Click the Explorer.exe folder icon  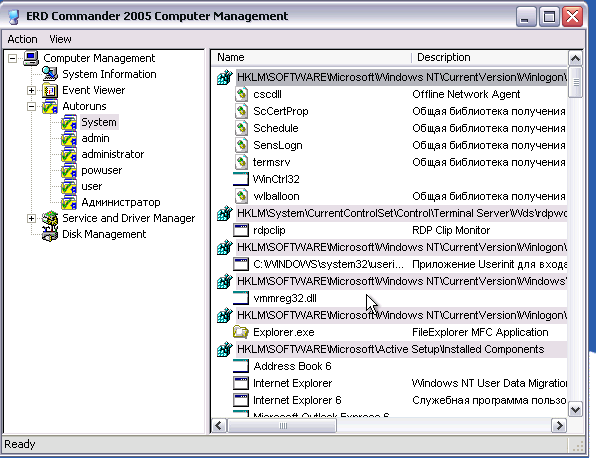(x=241, y=332)
